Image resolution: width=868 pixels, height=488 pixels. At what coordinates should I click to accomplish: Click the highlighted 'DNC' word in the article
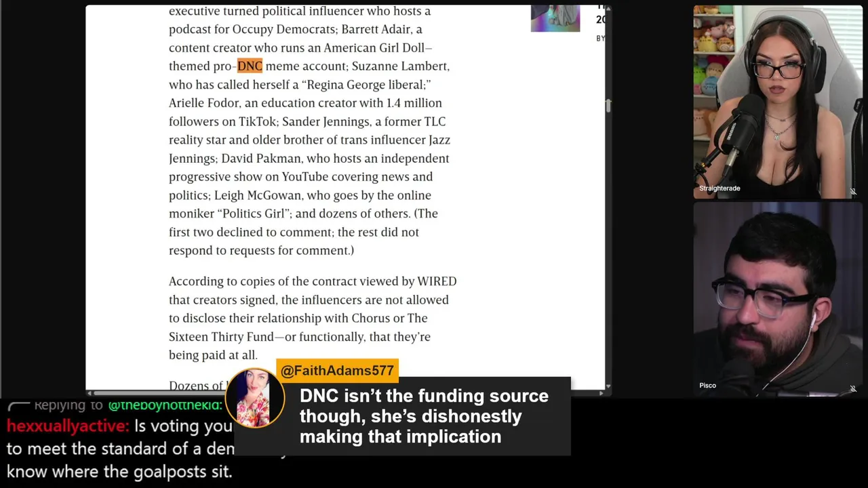click(x=250, y=66)
